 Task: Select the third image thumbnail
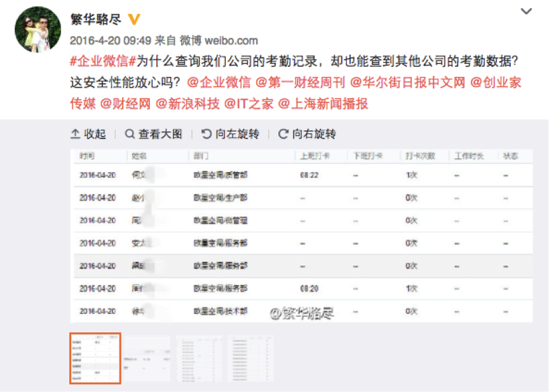click(199, 358)
